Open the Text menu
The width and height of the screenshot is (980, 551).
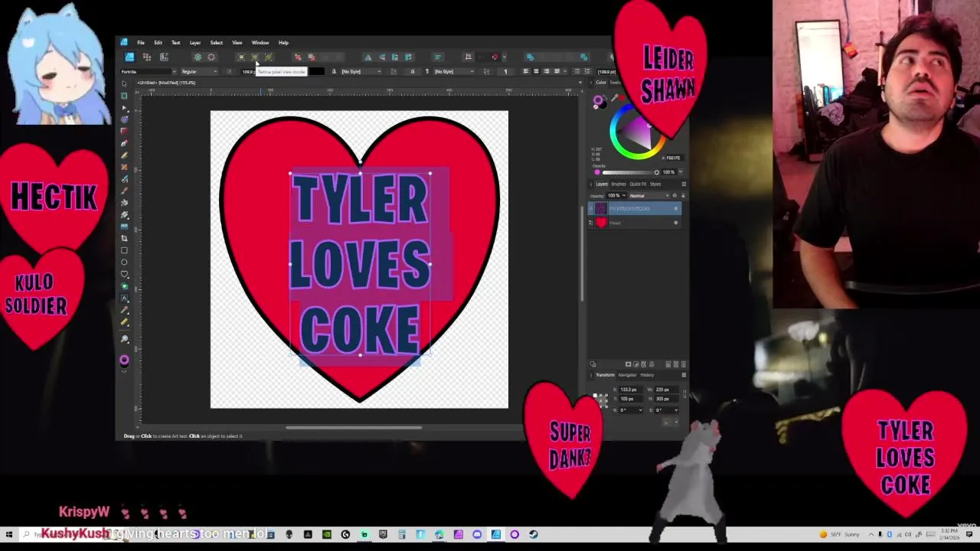coord(175,43)
